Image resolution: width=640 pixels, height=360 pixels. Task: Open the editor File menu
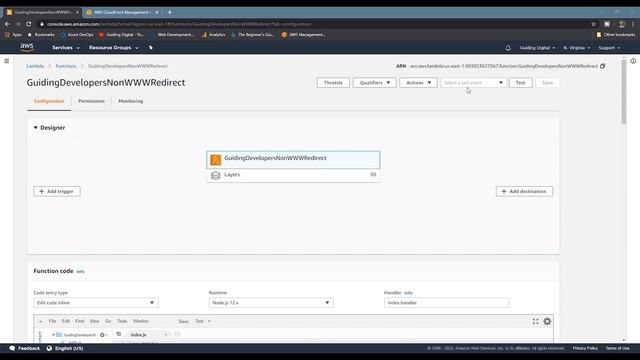[52, 321]
